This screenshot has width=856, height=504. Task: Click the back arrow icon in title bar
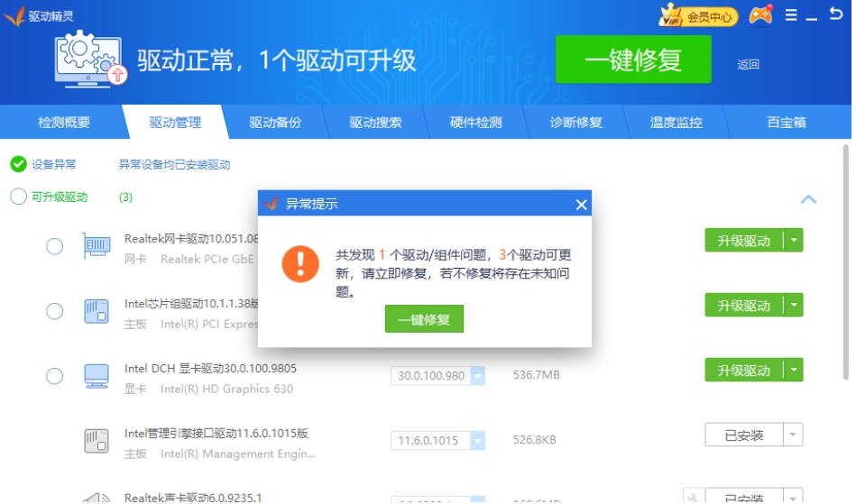click(835, 14)
